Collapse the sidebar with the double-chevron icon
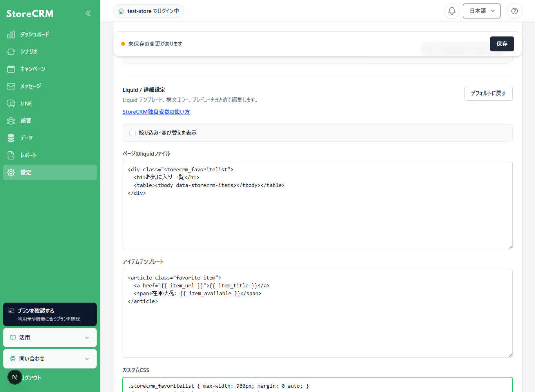This screenshot has height=392, width=535. click(88, 13)
